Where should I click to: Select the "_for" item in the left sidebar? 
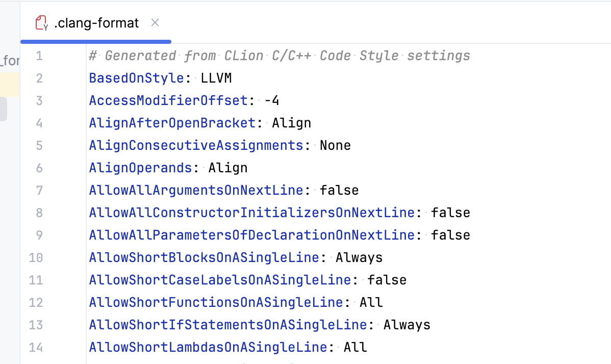pos(9,60)
